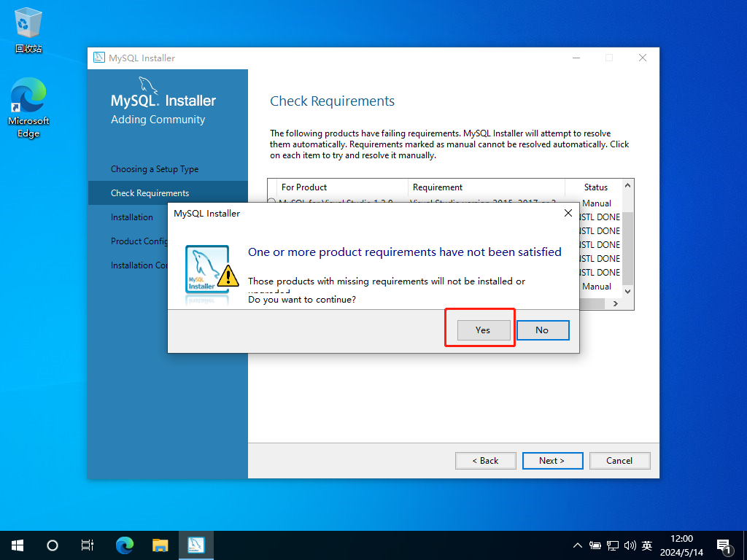This screenshot has width=747, height=560.
Task: Click the input method 英 indicator
Action: tap(647, 545)
